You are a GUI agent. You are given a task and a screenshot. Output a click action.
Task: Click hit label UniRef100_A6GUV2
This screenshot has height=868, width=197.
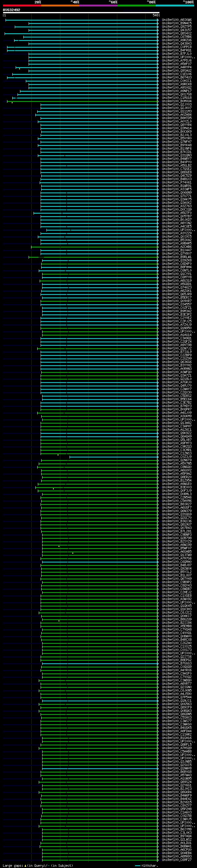coord(177,470)
